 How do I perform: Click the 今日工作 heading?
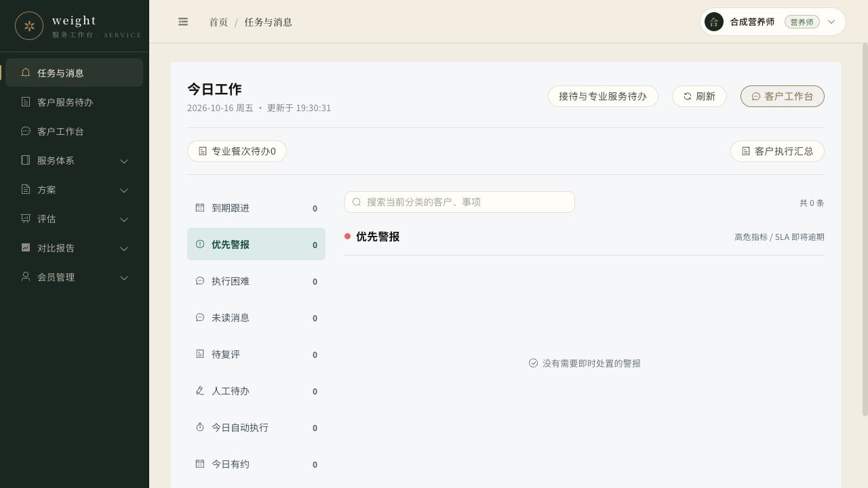(214, 89)
